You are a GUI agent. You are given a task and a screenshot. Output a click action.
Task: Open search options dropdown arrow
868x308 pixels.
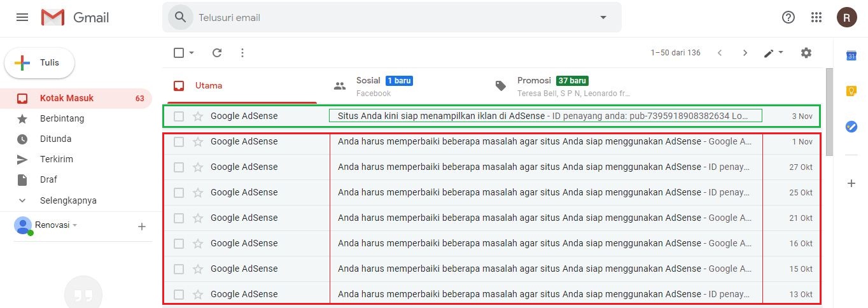click(x=603, y=17)
